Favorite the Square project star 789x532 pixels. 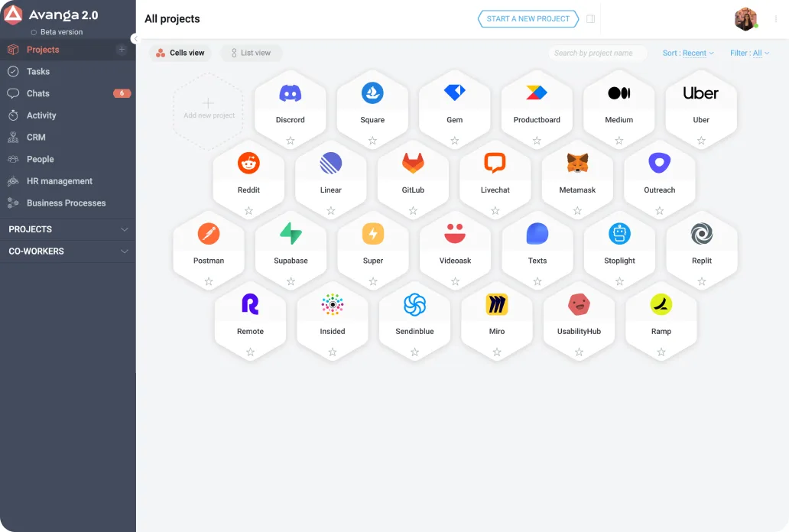click(x=372, y=141)
